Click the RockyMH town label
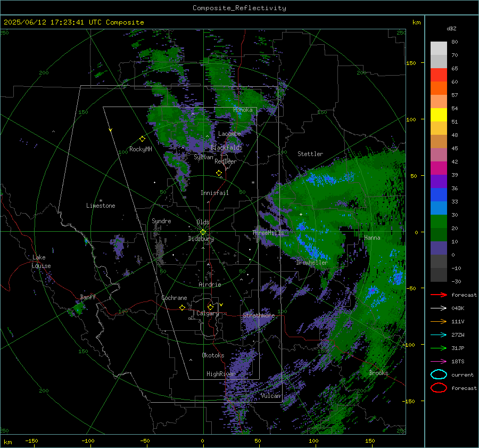479x448 pixels. tap(141, 149)
